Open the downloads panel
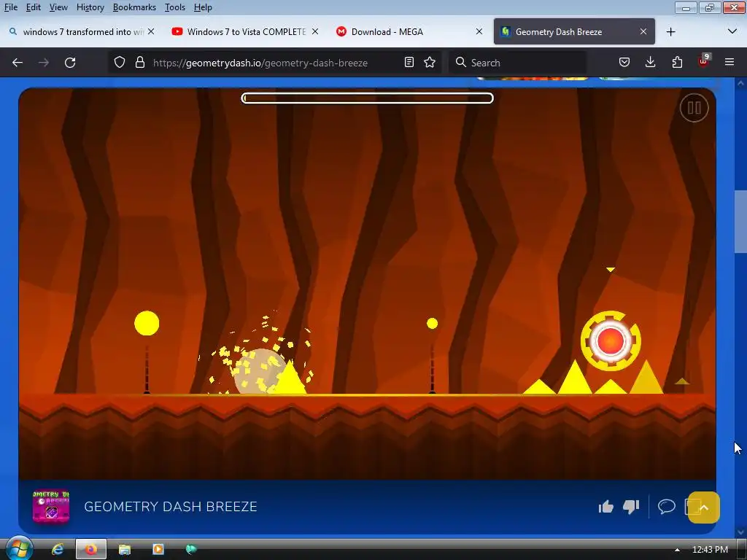The height and width of the screenshot is (560, 747). [650, 63]
